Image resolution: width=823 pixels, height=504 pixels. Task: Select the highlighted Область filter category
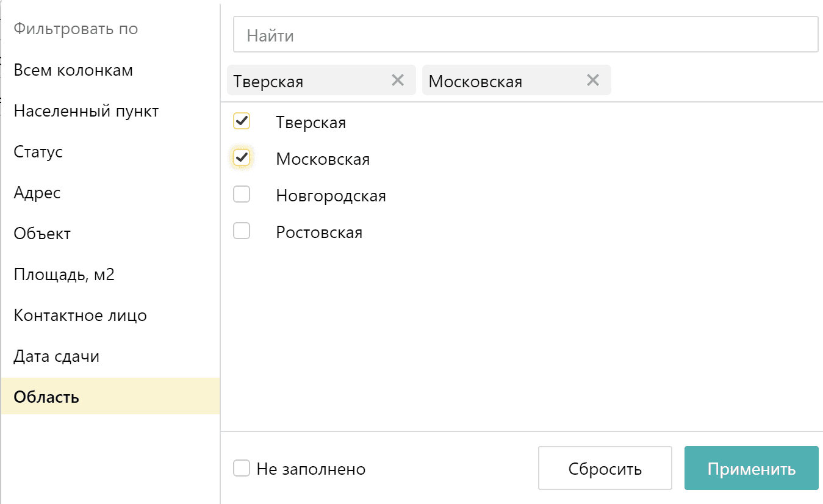pos(46,397)
